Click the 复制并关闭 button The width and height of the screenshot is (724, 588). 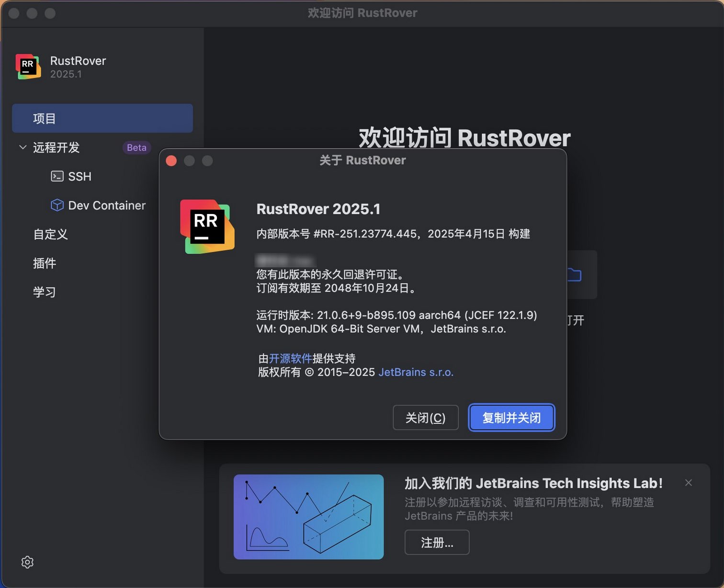pyautogui.click(x=511, y=418)
